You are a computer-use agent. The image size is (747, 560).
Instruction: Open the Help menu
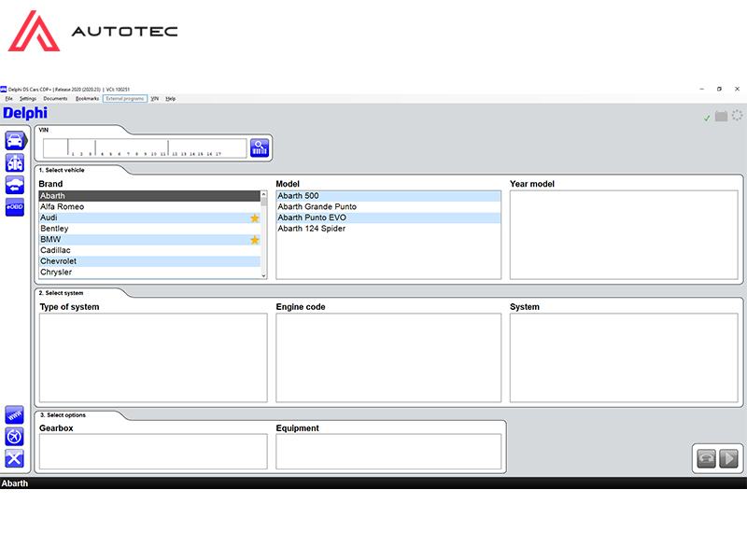pyautogui.click(x=171, y=99)
